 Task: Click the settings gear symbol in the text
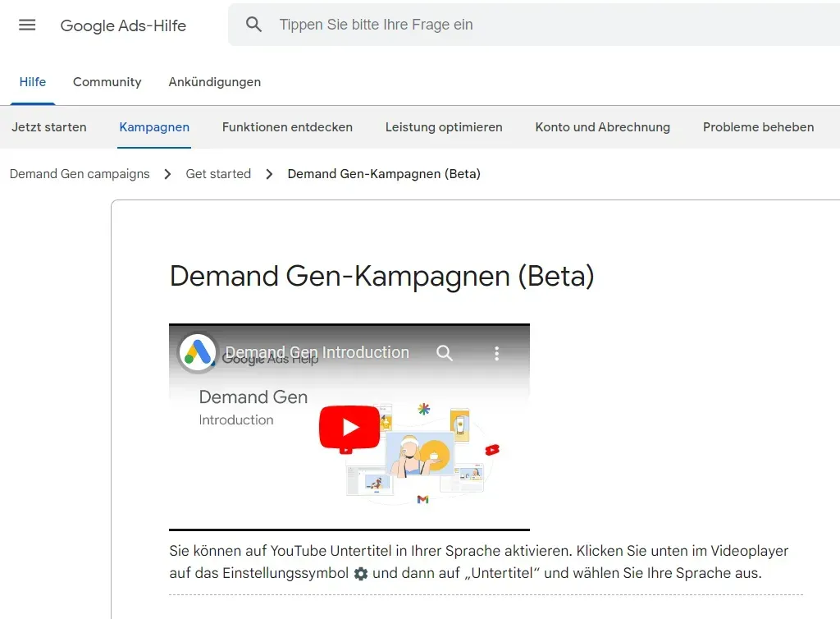pos(361,574)
